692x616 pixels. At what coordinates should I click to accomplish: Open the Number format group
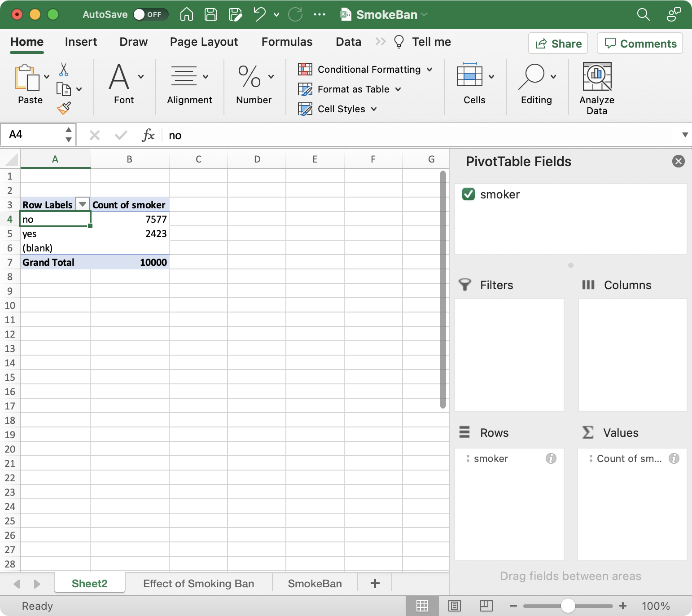254,84
